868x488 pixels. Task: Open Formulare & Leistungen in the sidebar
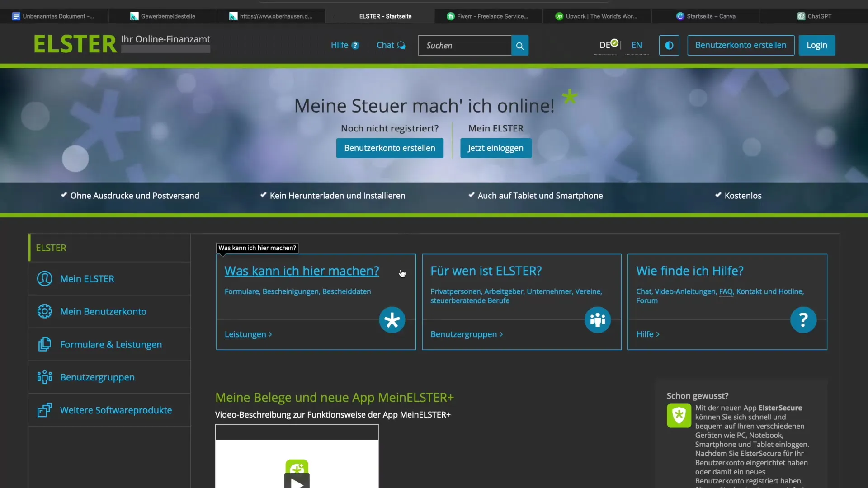109,344
